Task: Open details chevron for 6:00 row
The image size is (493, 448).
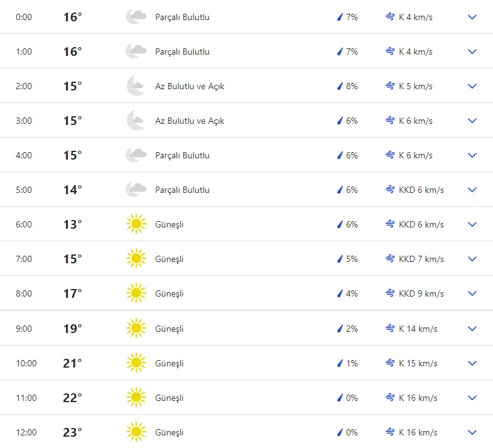Action: pos(472,224)
